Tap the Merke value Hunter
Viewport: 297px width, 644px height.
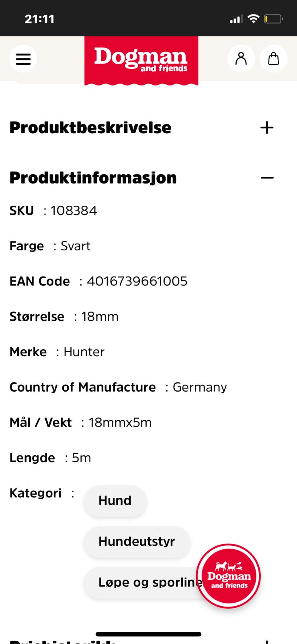coord(84,352)
